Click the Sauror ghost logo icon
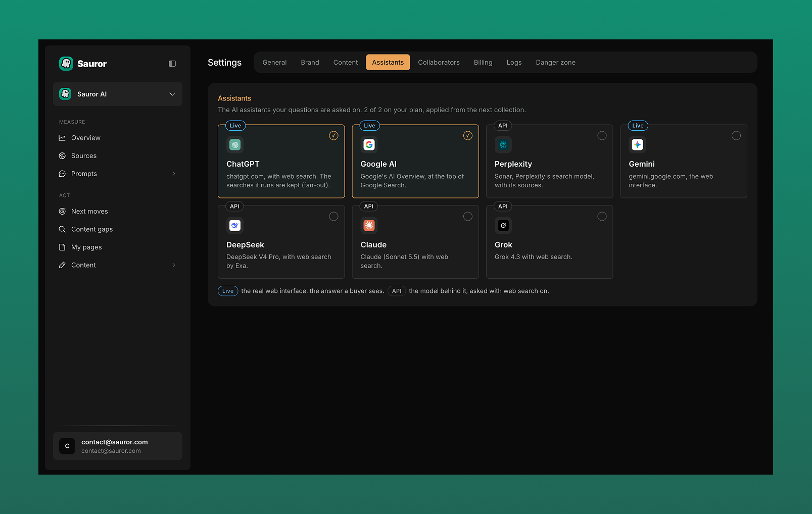The height and width of the screenshot is (514, 812). pyautogui.click(x=66, y=64)
